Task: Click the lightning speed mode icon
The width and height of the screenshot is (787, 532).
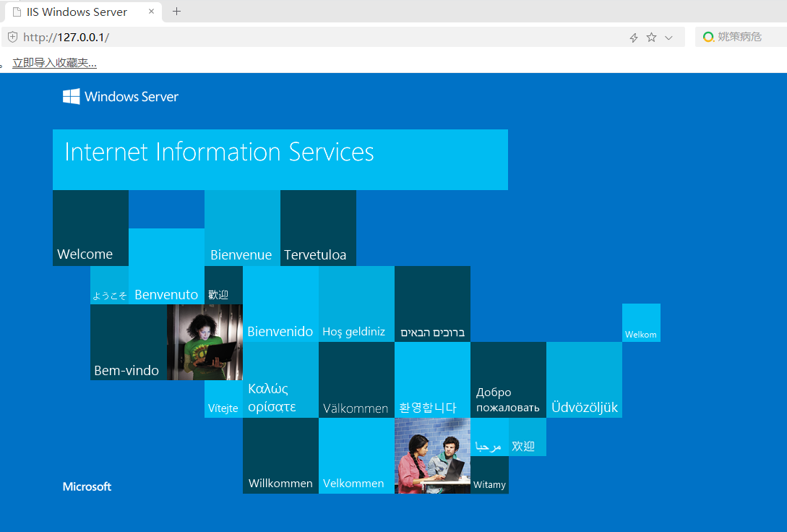Action: 633,38
